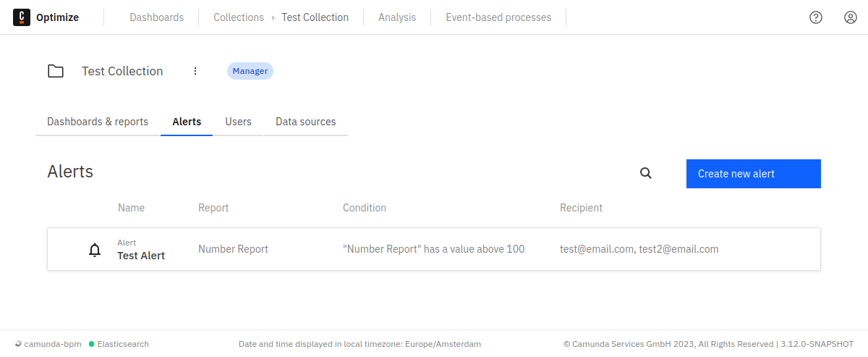Click the camunda-bpm engine status icon
The height and width of the screenshot is (357, 868).
pyautogui.click(x=18, y=344)
